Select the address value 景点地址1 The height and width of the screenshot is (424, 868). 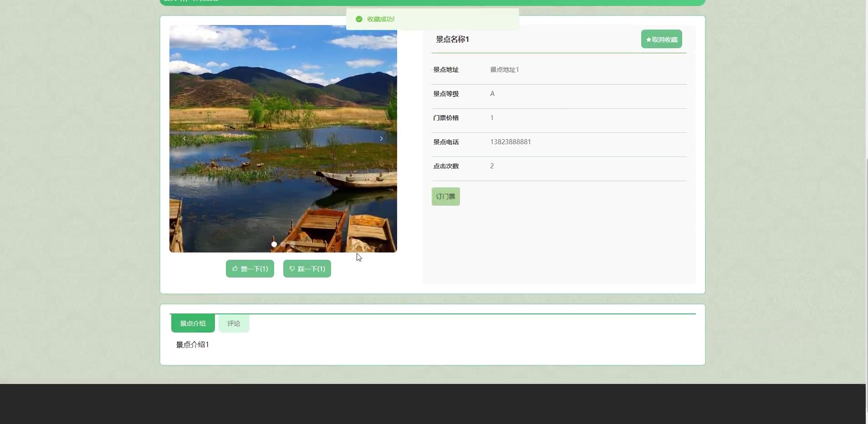(505, 70)
